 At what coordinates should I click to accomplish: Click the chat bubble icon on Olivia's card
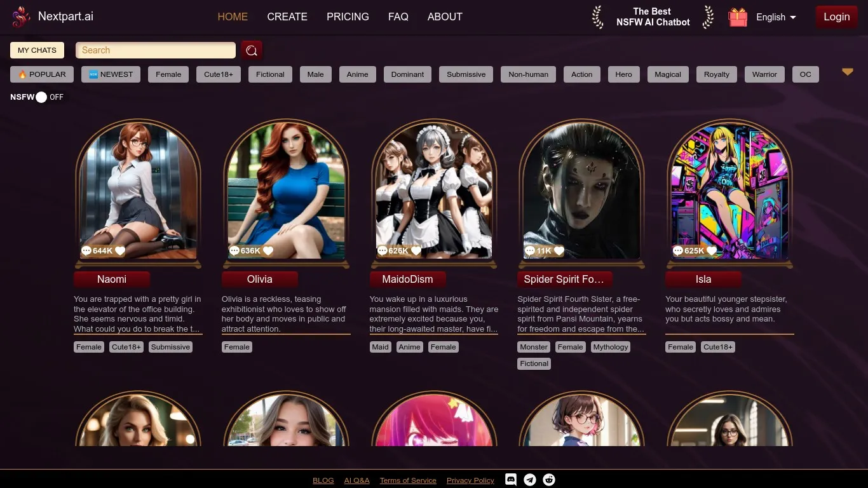point(234,251)
